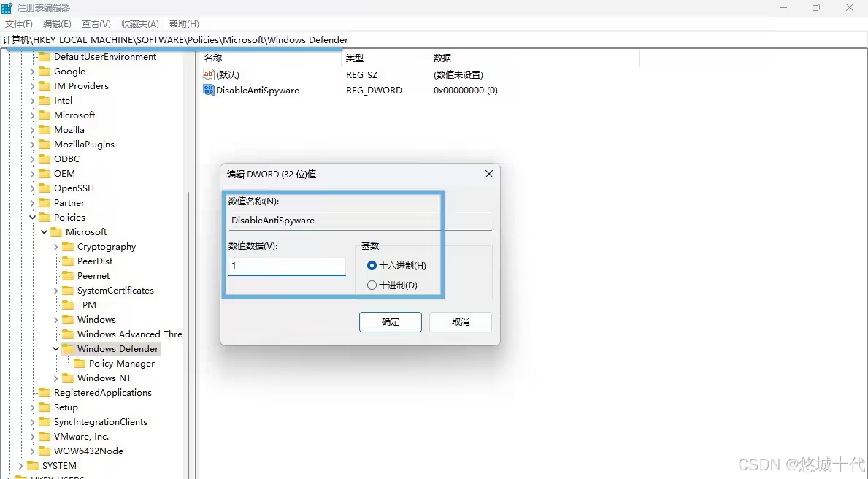Click the 数值名称(N) field showing DisableAntiSpyware
This screenshot has height=479, width=868.
360,221
